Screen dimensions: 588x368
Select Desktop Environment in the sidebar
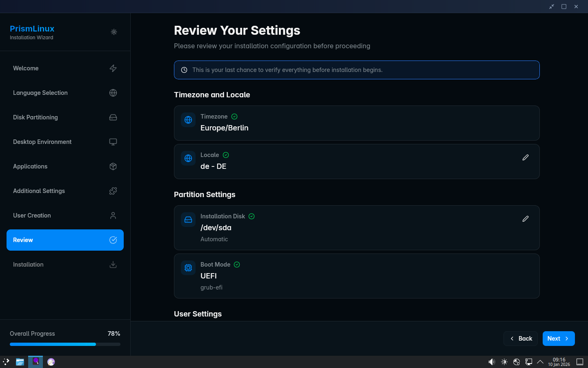click(x=65, y=142)
